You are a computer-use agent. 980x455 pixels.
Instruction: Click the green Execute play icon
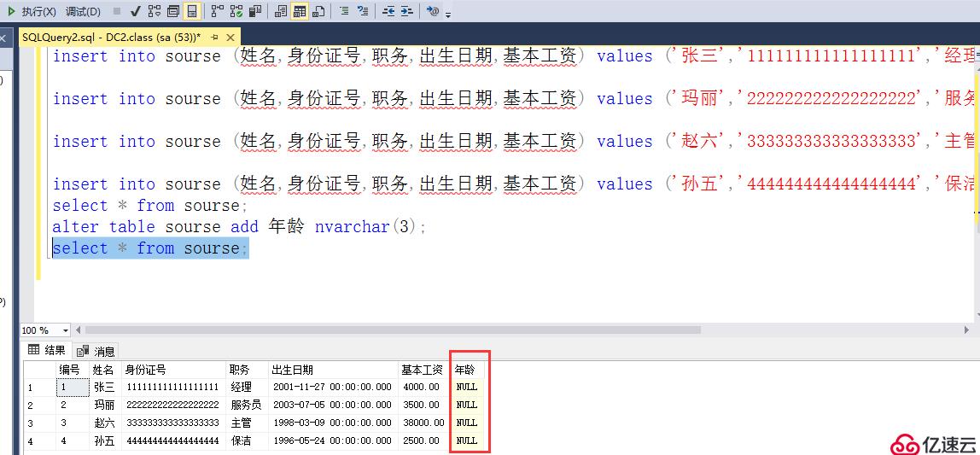point(11,11)
